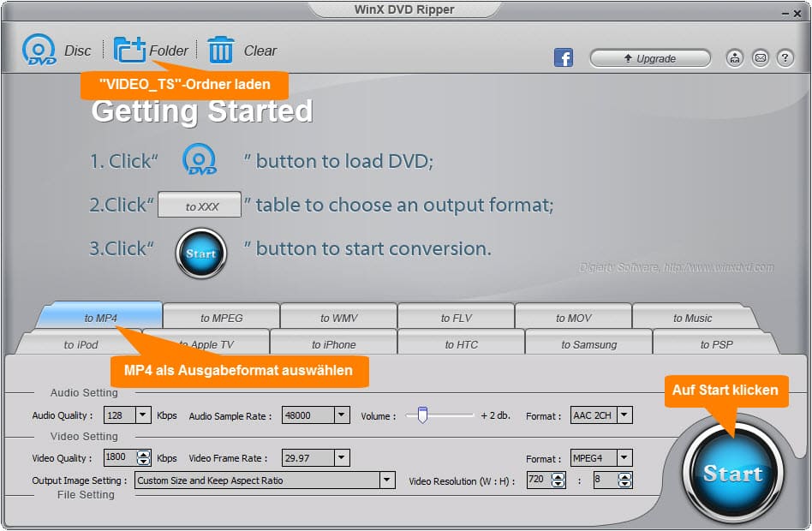
Task: Click the Folder load icon
Action: (x=130, y=51)
